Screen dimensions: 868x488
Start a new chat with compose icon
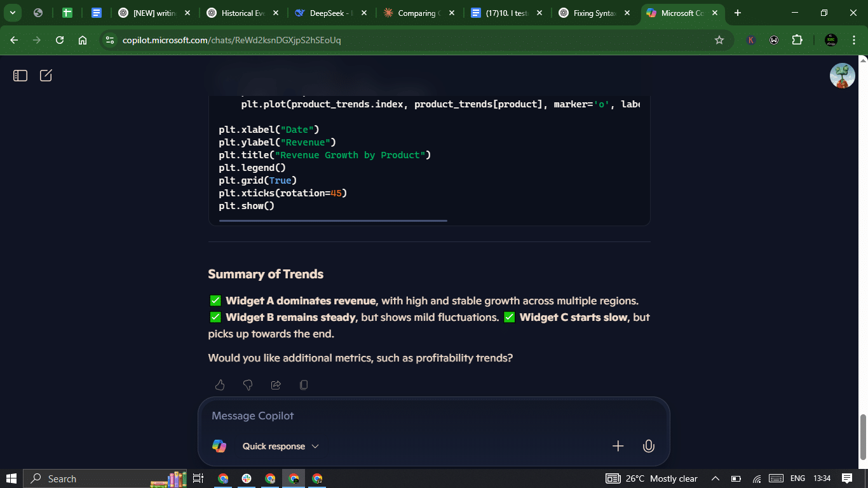point(46,76)
